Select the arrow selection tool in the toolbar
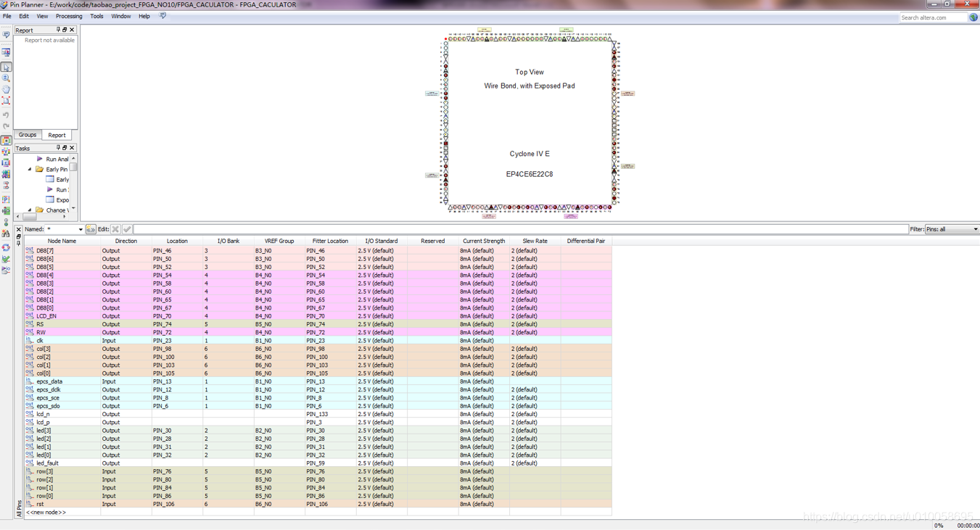The height and width of the screenshot is (530, 980). [x=7, y=66]
